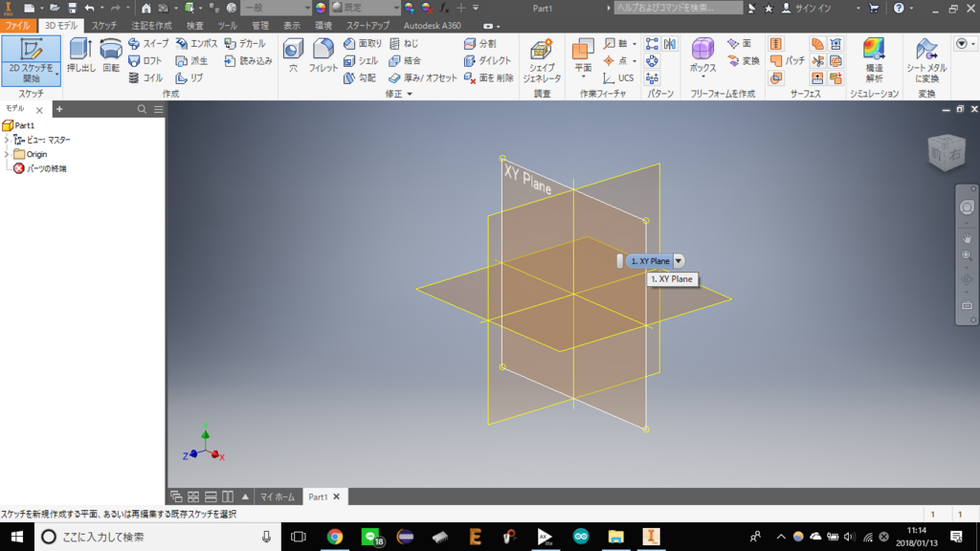Choose the 面取り chamfer tool
The height and width of the screenshot is (551, 980).
[x=363, y=44]
